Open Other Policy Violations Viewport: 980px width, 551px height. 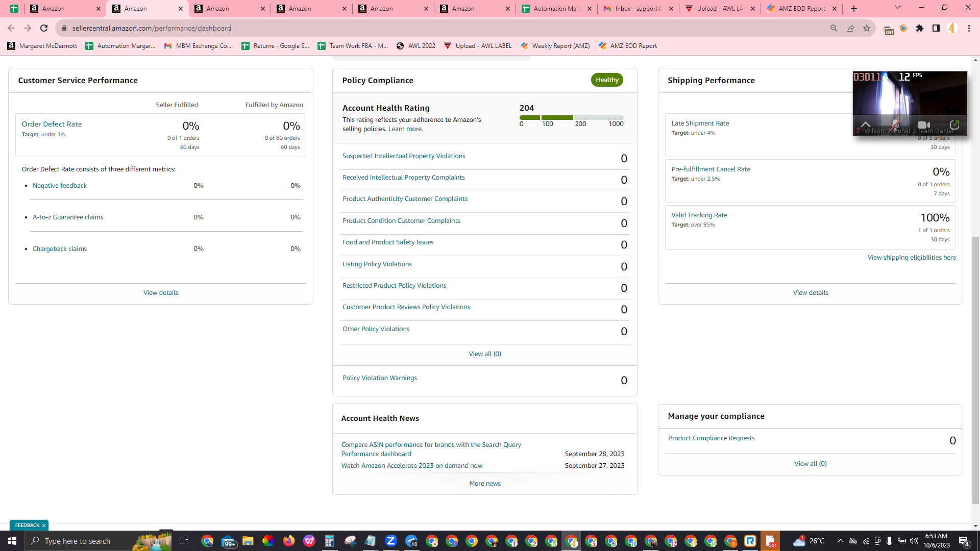click(376, 329)
